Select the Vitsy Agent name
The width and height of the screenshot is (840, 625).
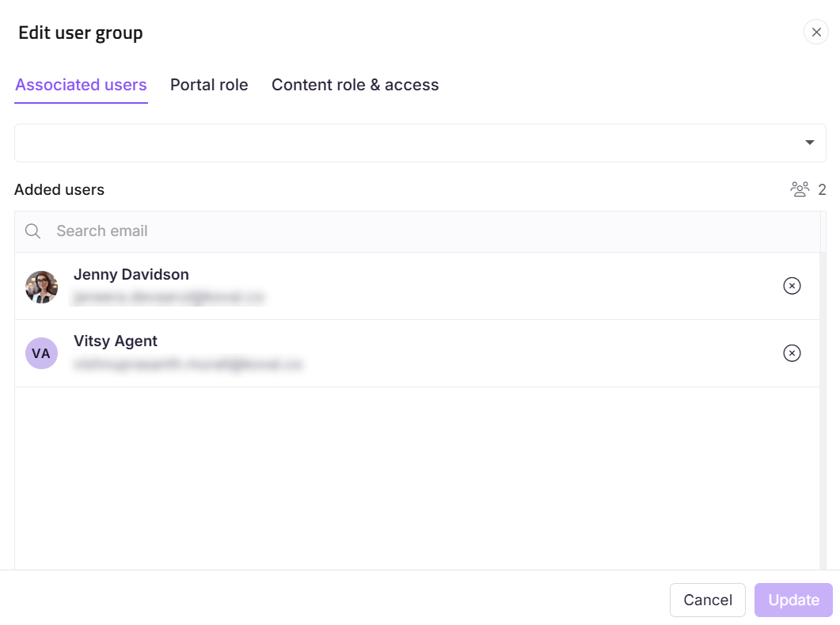point(116,341)
